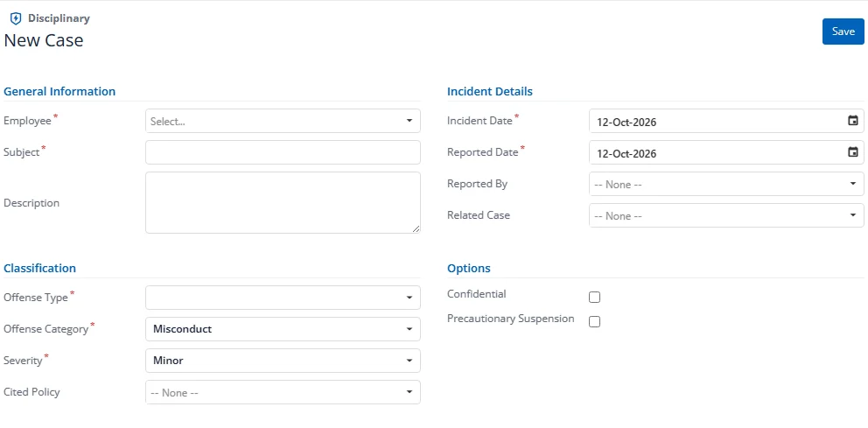Open the Incident Date calendar picker
This screenshot has width=868, height=428.
point(853,121)
